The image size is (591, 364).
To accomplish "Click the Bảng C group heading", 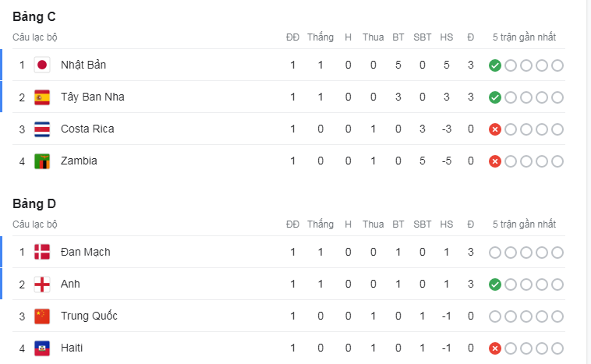I will coord(34,16).
